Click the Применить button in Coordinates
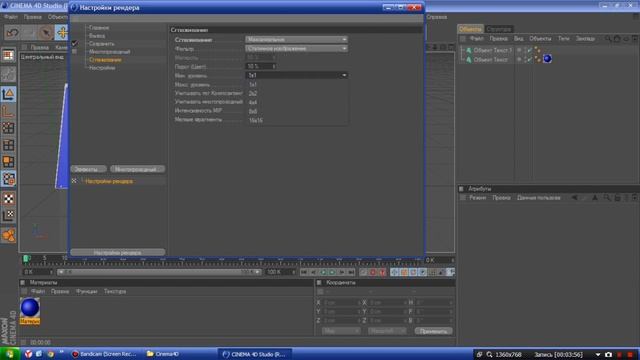Image resolution: width=640 pixels, height=360 pixels. click(433, 331)
